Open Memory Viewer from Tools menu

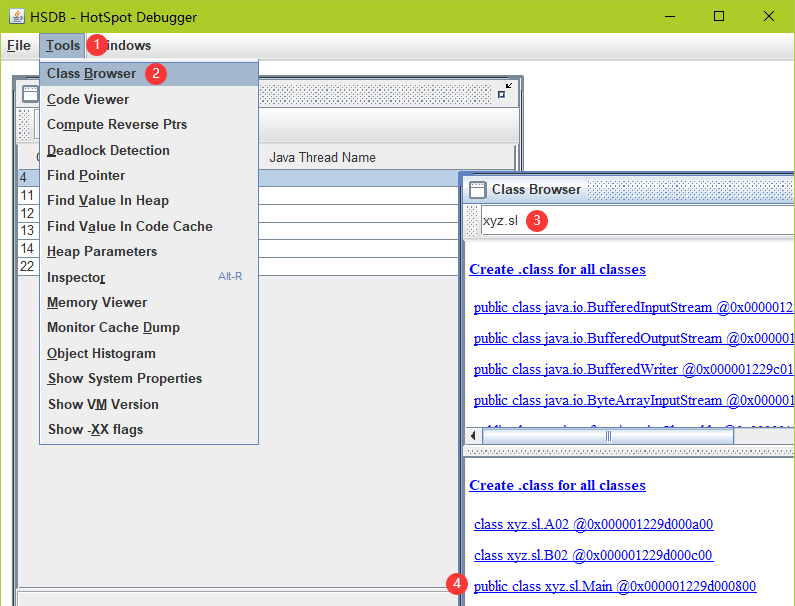149,303
